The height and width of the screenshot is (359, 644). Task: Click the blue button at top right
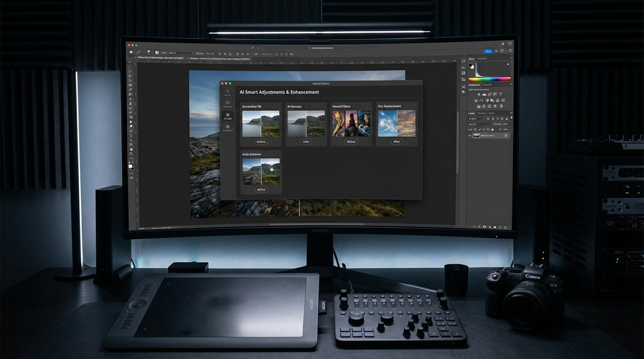tap(488, 51)
